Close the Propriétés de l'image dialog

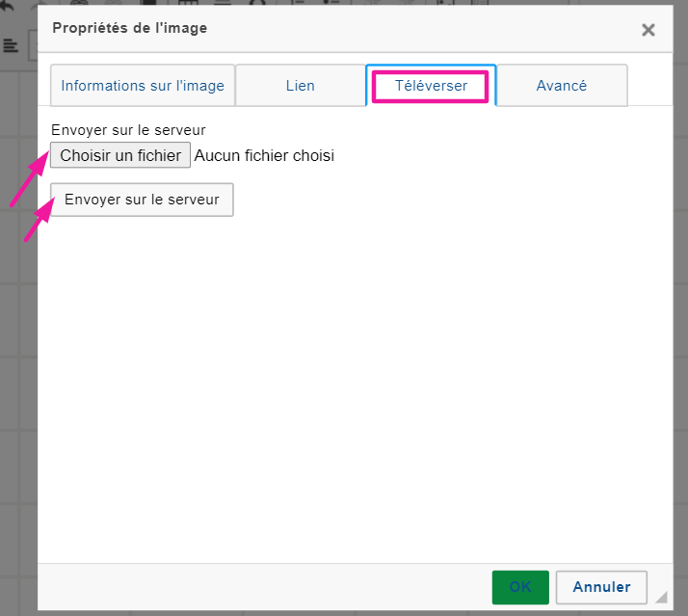pos(648,30)
